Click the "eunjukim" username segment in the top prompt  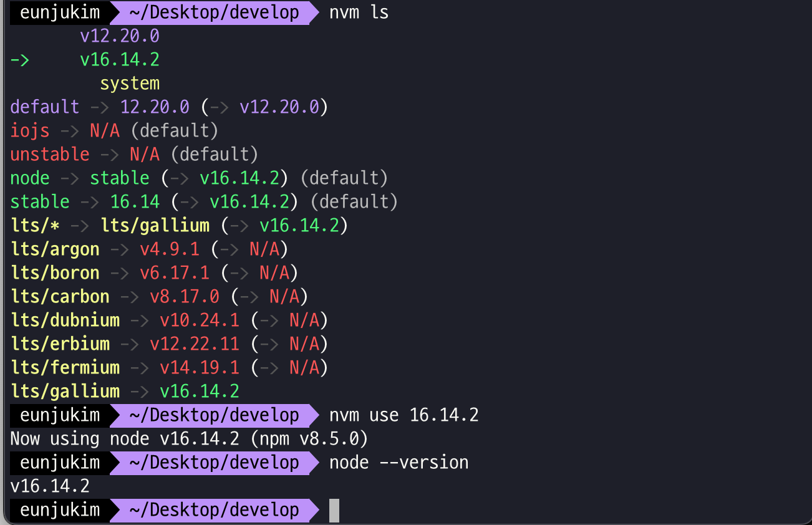60,12
